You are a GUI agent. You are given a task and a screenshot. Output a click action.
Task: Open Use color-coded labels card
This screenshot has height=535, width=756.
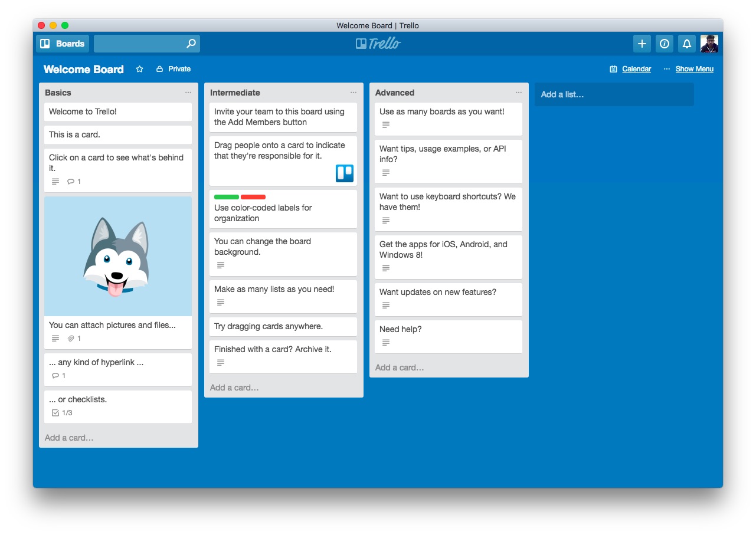click(x=283, y=209)
